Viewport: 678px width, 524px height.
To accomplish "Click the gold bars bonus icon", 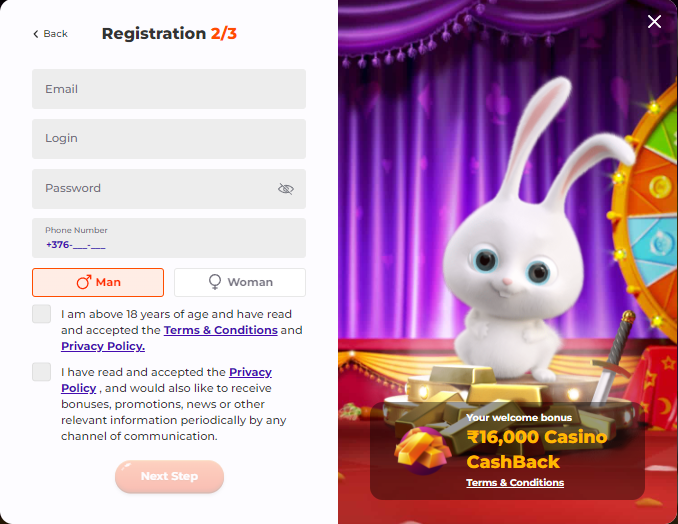I will pyautogui.click(x=422, y=451).
